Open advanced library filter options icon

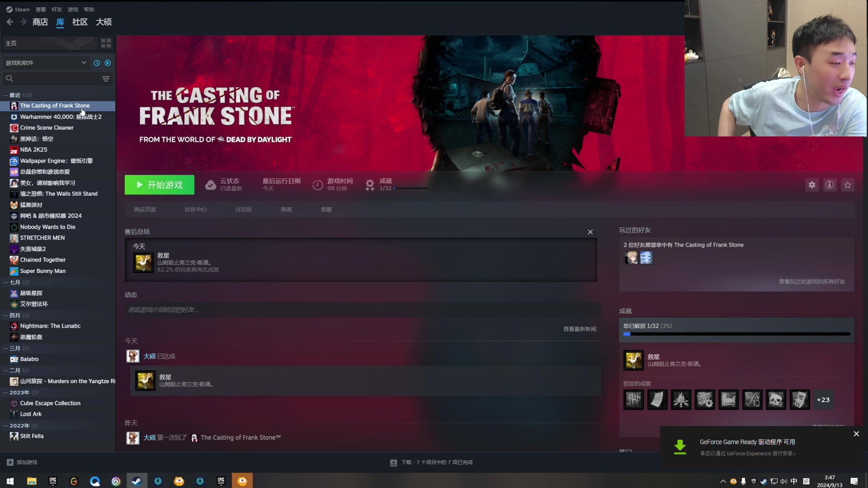pyautogui.click(x=106, y=79)
